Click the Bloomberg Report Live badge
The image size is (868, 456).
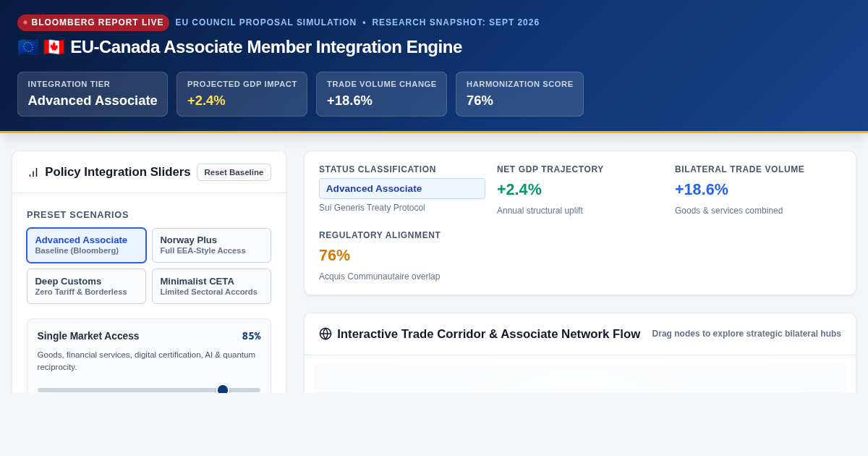pos(93,22)
